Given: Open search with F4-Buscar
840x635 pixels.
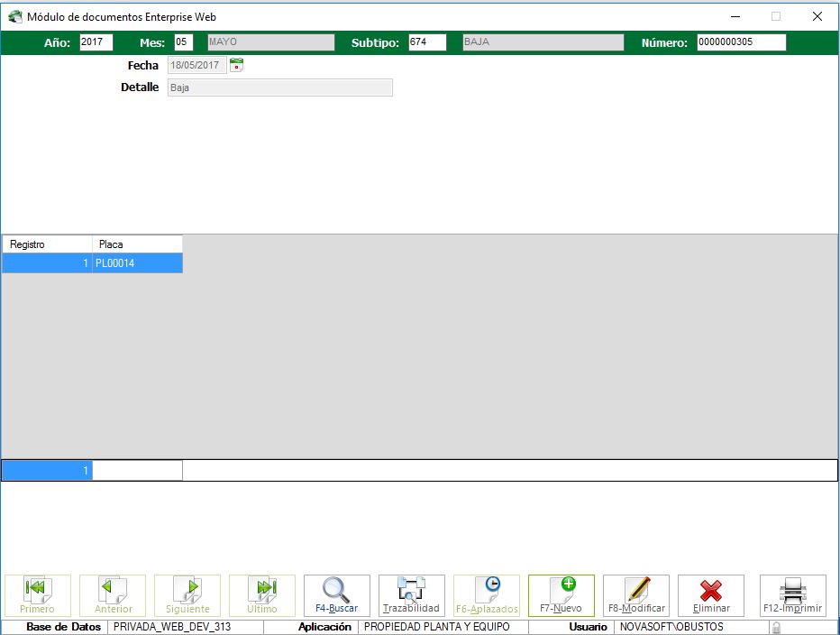Looking at the screenshot, I should click(x=336, y=596).
